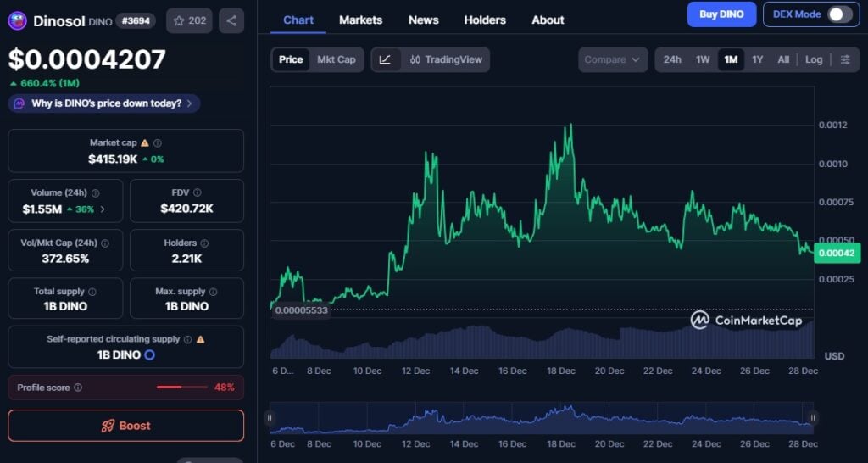This screenshot has width=868, height=463.
Task: Select the Price chart toggle
Action: (291, 59)
